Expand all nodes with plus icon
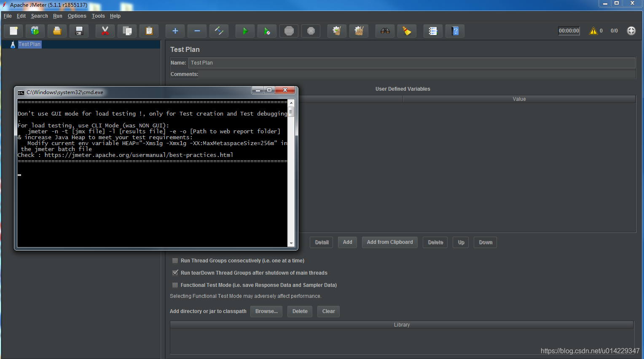 pos(175,31)
